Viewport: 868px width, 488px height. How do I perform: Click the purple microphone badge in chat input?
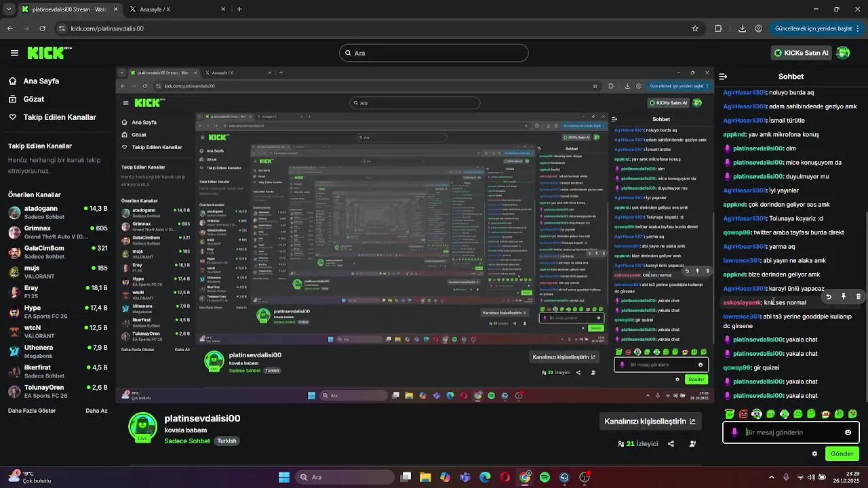click(x=734, y=432)
